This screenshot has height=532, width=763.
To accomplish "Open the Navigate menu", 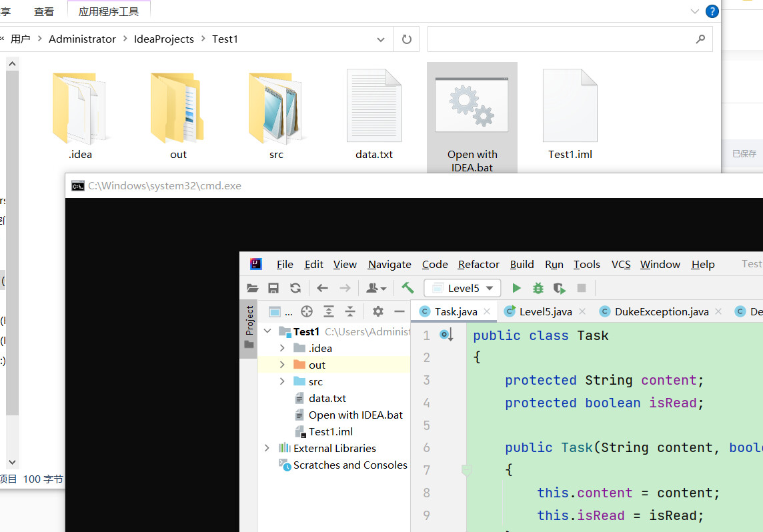I will (390, 264).
